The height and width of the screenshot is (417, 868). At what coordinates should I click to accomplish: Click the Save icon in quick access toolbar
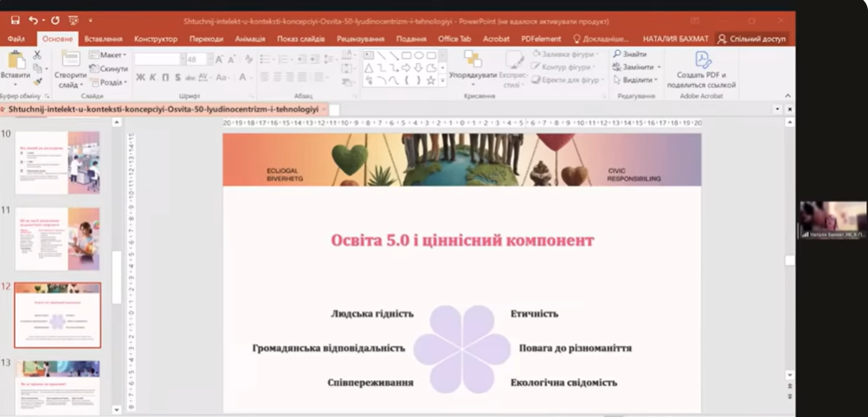pyautogui.click(x=15, y=20)
